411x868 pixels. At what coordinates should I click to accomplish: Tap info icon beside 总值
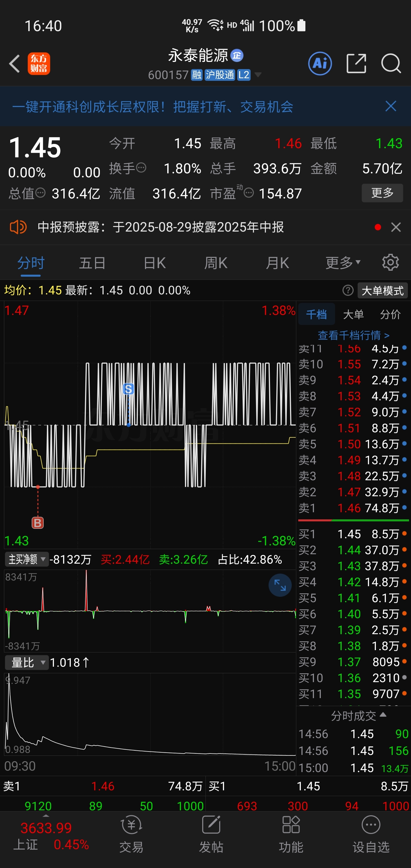point(41,193)
